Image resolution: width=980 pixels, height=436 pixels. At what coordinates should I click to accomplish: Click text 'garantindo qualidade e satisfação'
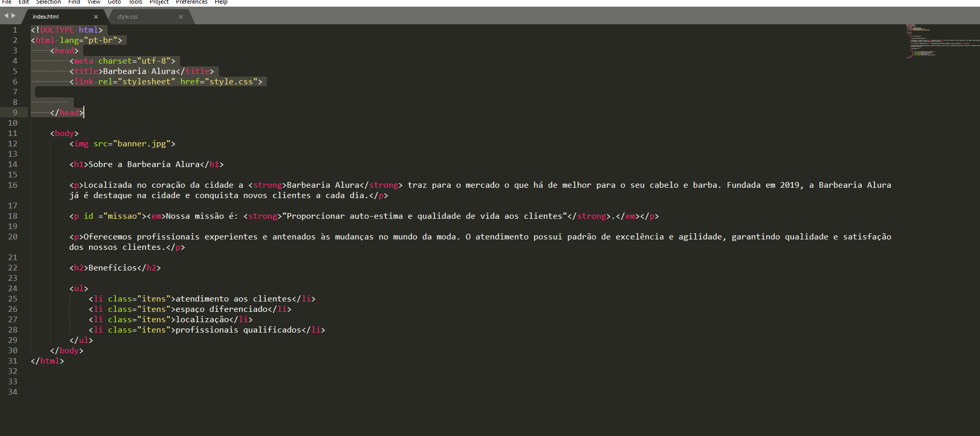[x=811, y=237]
